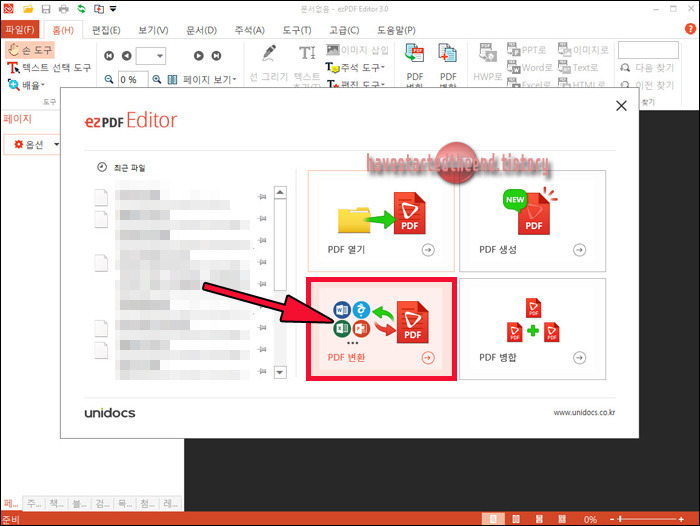Click 이전 찾기 find previous

[x=647, y=84]
